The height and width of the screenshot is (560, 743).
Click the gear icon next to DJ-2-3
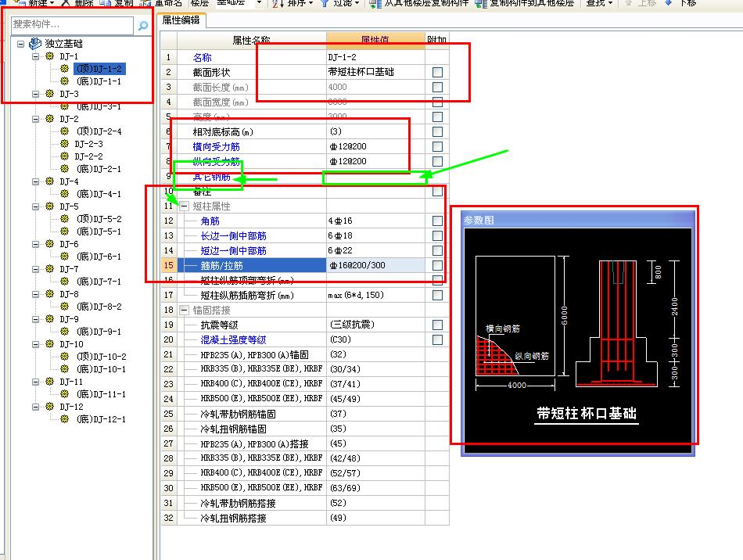point(64,144)
